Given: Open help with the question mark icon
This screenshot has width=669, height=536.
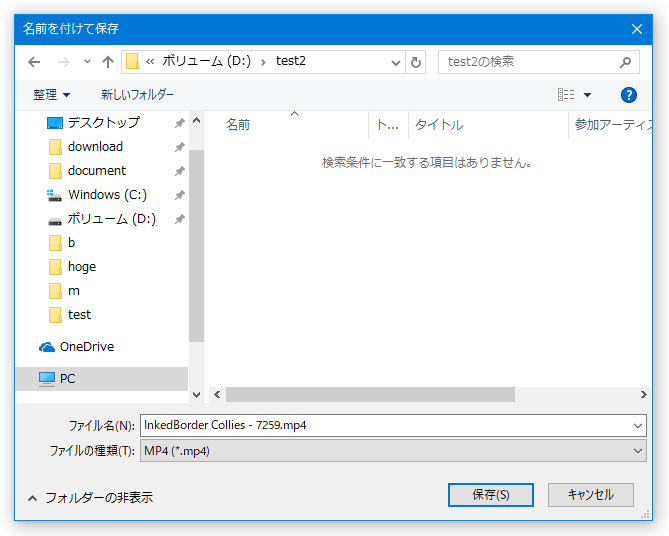Looking at the screenshot, I should point(628,95).
